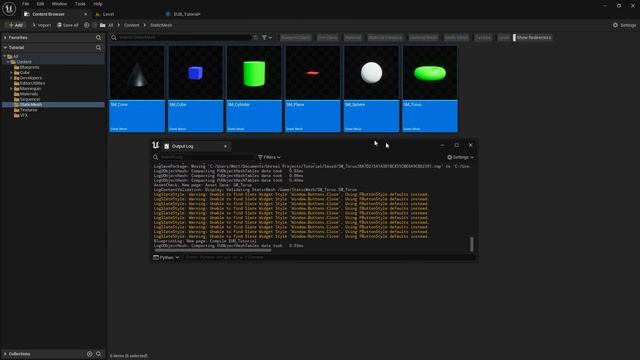Open the Edit menu
640x360 pixels.
coord(40,4)
